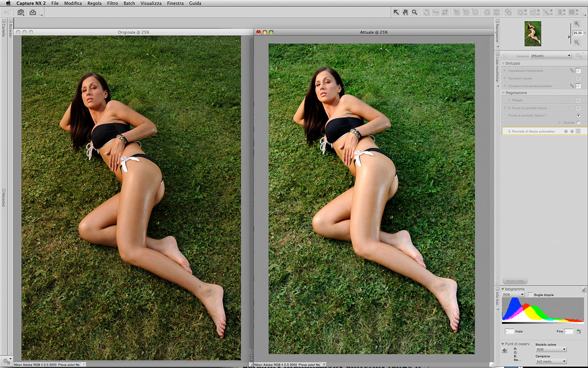This screenshot has height=368, width=588.
Task: Collapse the Istogramma panel
Action: (503, 289)
